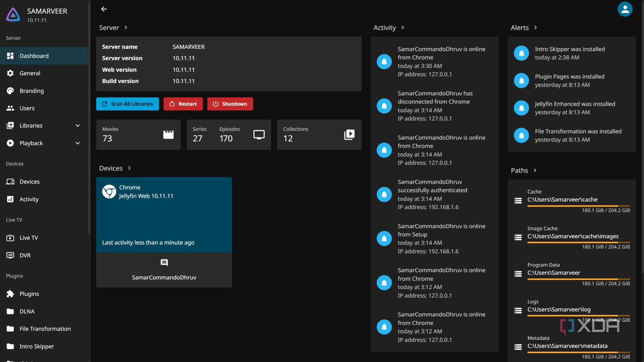
Task: Click the red Restart button
Action: [x=183, y=104]
